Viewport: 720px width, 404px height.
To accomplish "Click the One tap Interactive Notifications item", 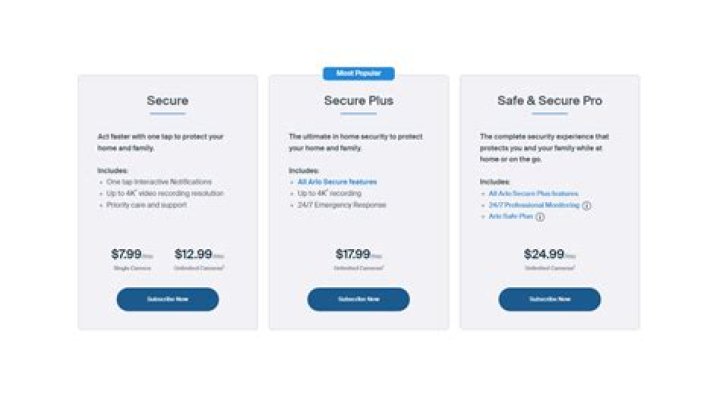I will click(x=158, y=182).
